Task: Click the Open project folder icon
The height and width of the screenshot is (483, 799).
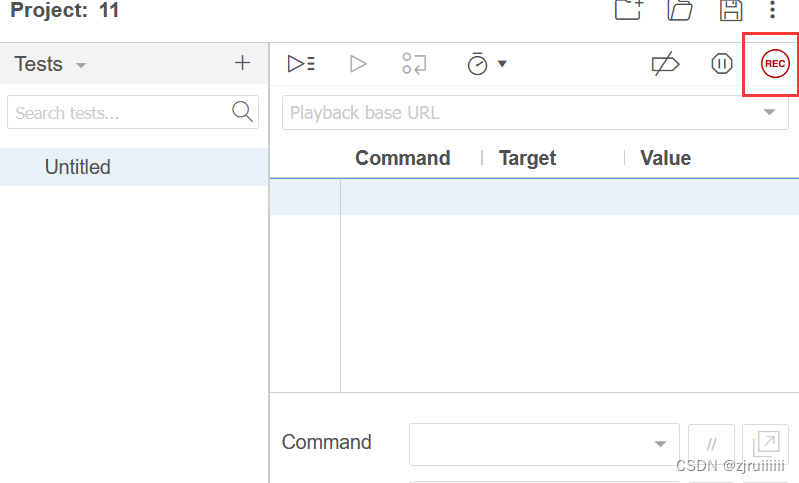Action: [680, 10]
